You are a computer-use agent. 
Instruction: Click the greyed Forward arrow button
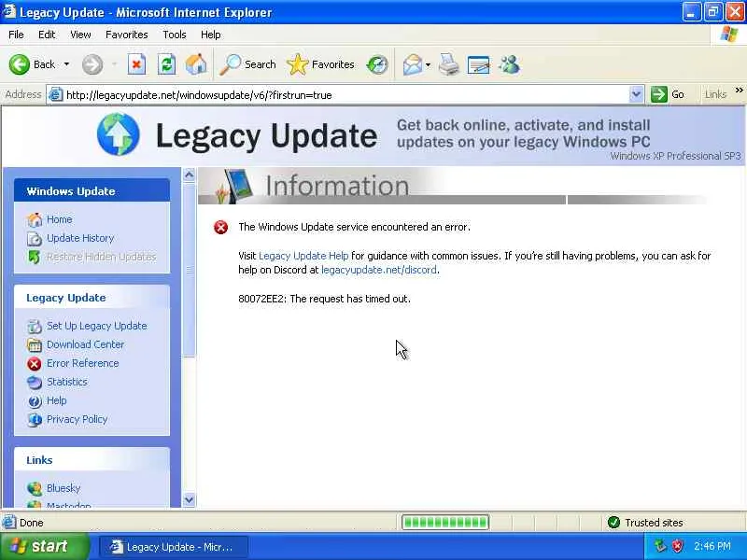point(92,64)
